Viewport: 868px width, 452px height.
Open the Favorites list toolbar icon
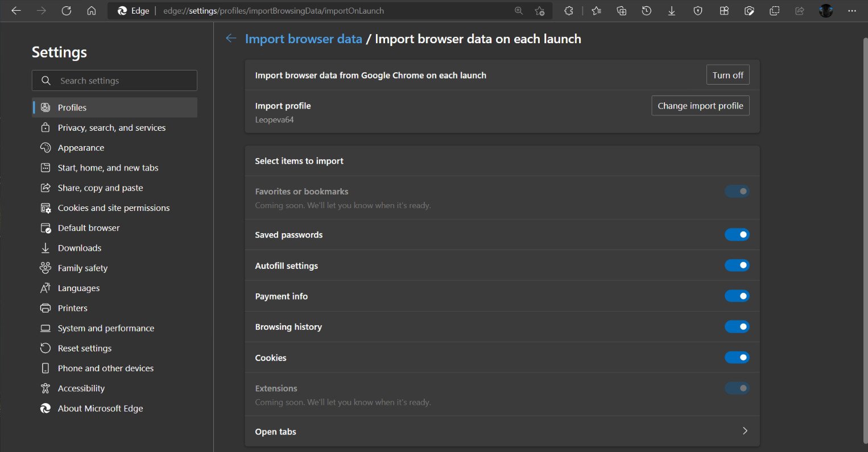pyautogui.click(x=596, y=11)
